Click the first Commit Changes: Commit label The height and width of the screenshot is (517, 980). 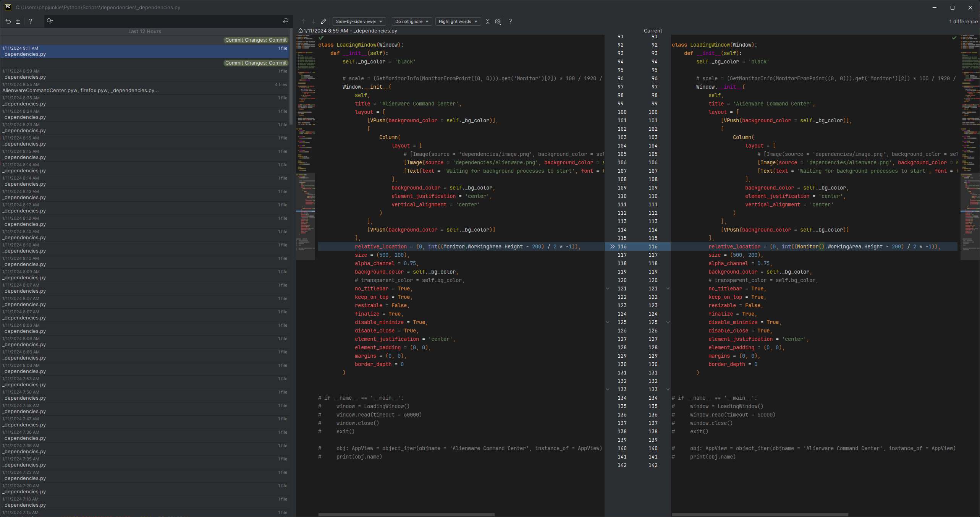[256, 40]
